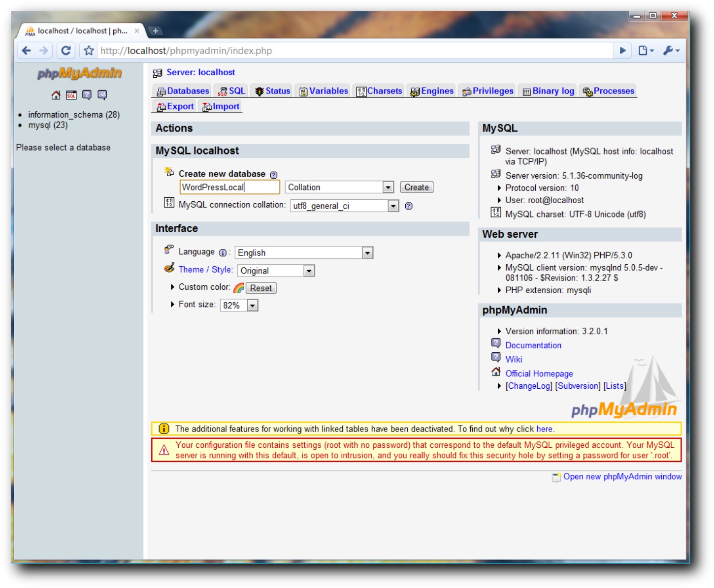
Task: Click the Theme / Style link
Action: click(205, 270)
